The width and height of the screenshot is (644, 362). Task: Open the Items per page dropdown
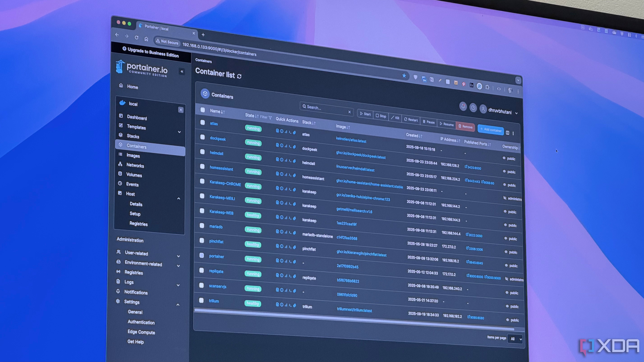tap(515, 339)
